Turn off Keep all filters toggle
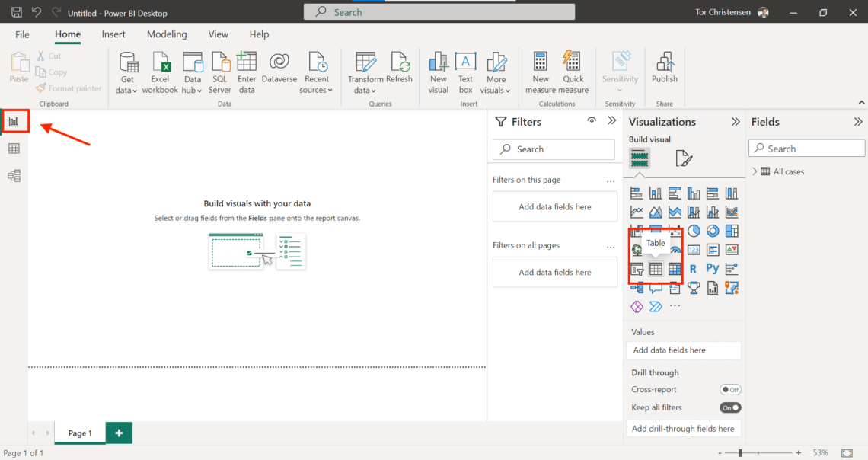 click(730, 408)
